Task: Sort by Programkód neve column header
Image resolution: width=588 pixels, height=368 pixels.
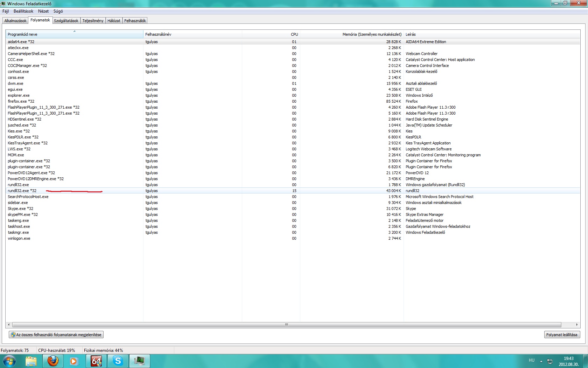Action: (x=74, y=34)
